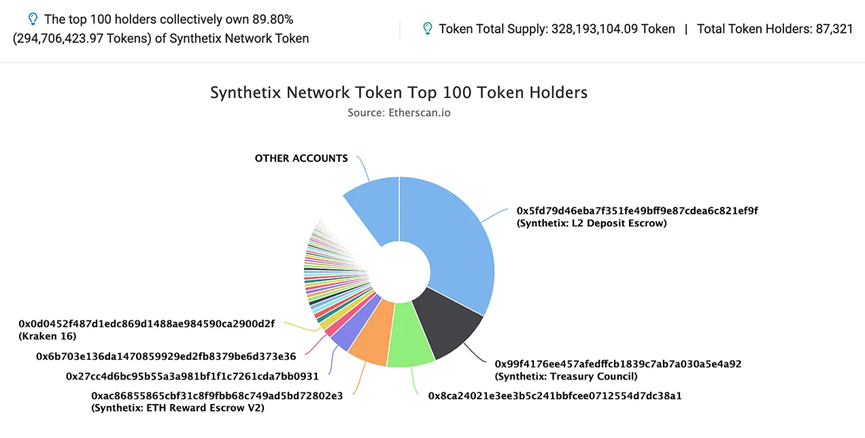The image size is (865, 438).
Task: Click the Total Token Holders: 87,321 text
Action: tap(775, 29)
